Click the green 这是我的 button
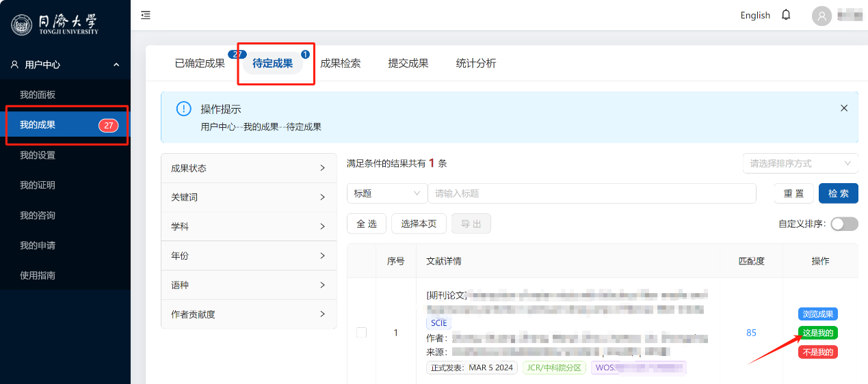868x384 pixels. click(818, 333)
